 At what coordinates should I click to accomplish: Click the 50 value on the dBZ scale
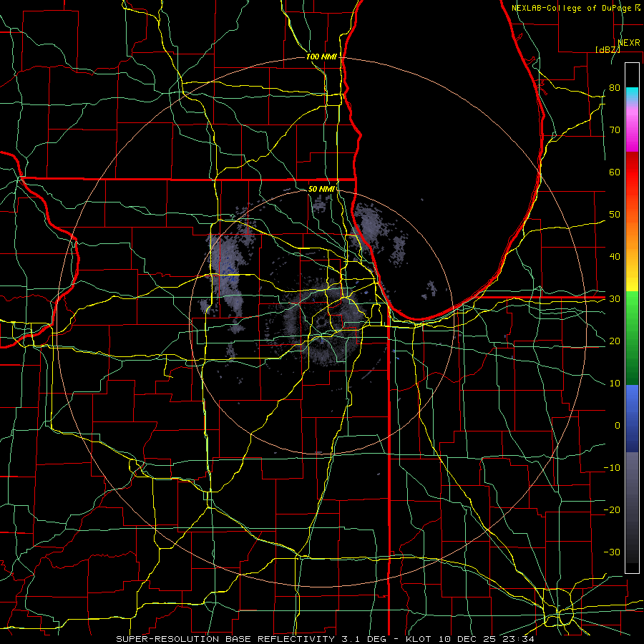coord(615,215)
